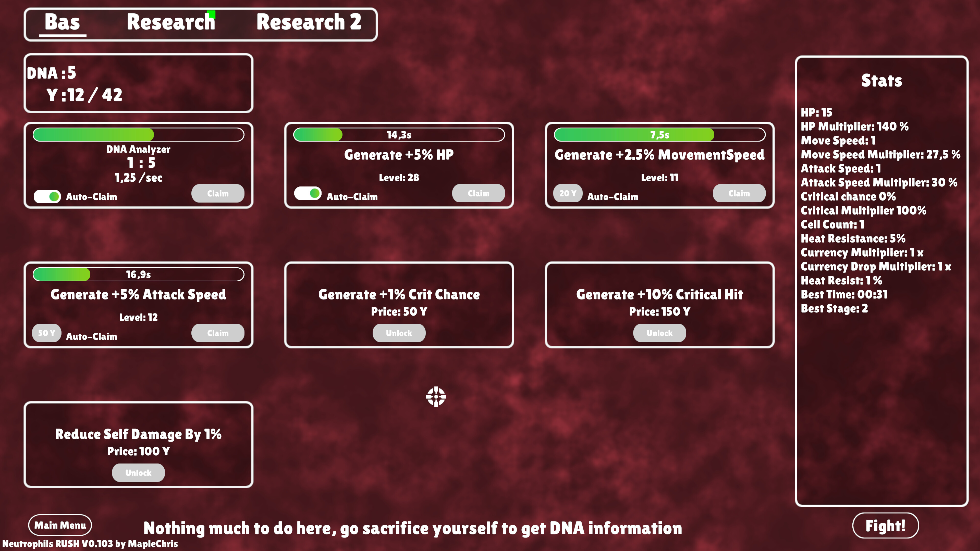Click the green notification badge on Research

(211, 15)
